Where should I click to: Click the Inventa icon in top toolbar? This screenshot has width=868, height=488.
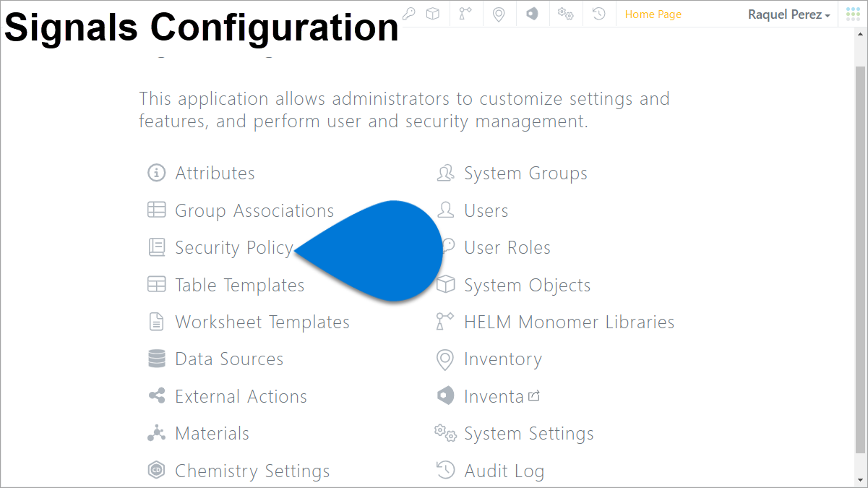tap(532, 14)
